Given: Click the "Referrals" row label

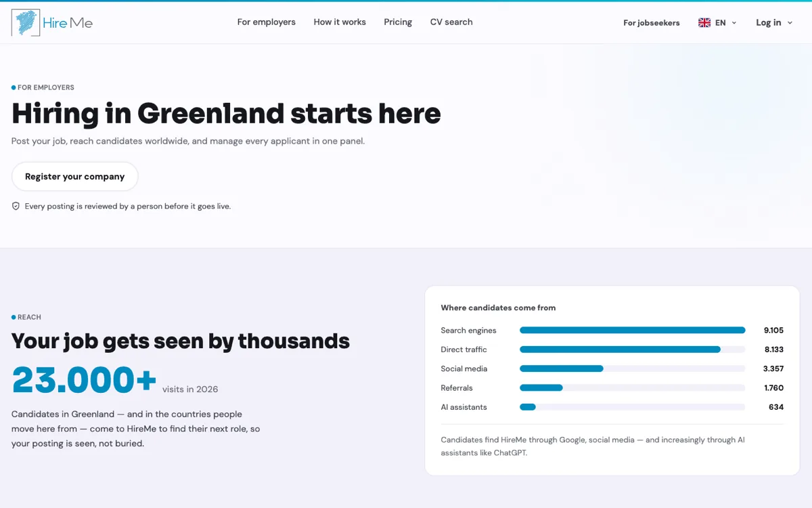Looking at the screenshot, I should tap(457, 388).
